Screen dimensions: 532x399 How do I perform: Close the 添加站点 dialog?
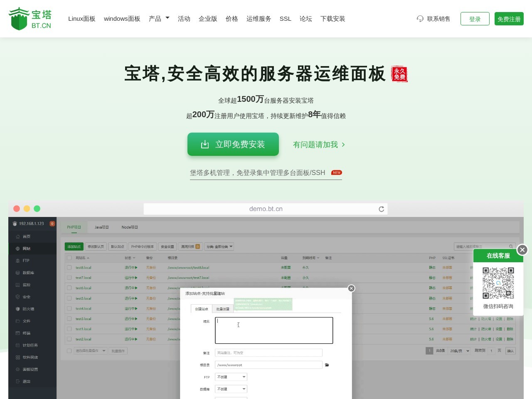(351, 288)
